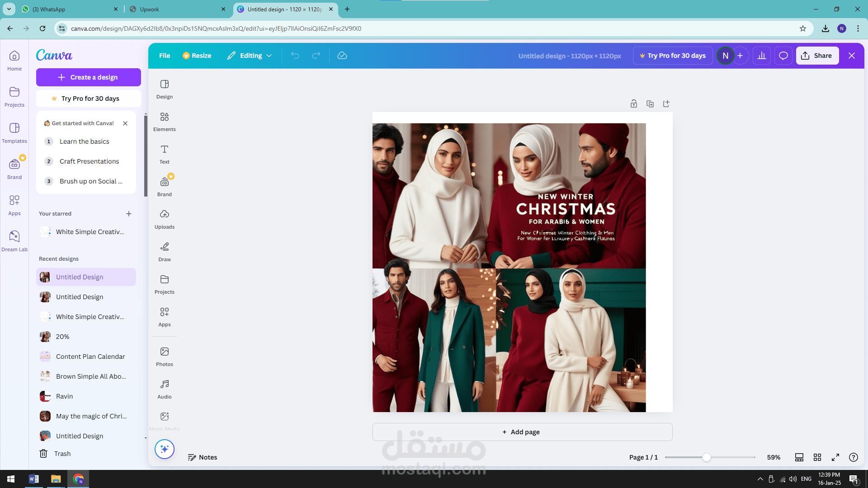Screen dimensions: 868x488
Task: Toggle the Notes panel
Action: tap(203, 457)
